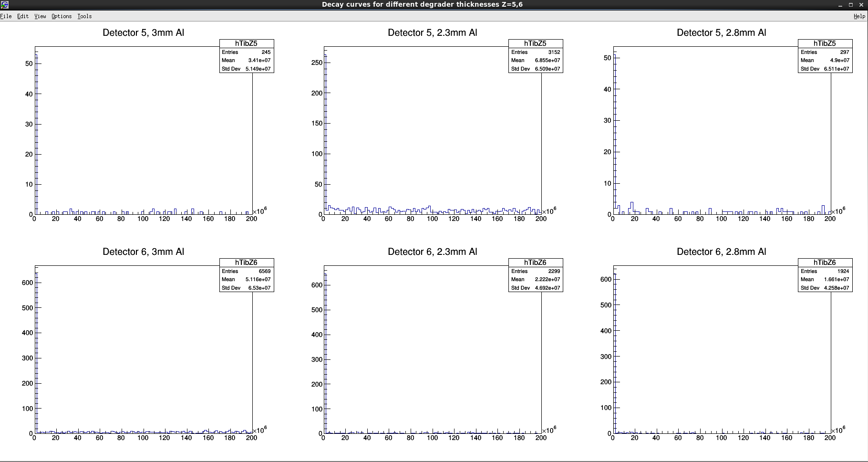Click y-axis label 20 in Detector 5, 3mm plot
Screen dimensions: 868x462
pyautogui.click(x=29, y=154)
